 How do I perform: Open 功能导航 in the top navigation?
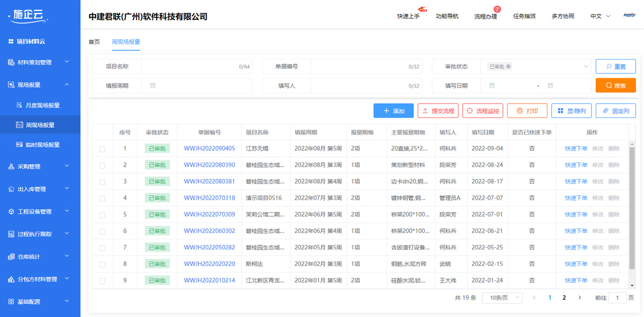447,16
